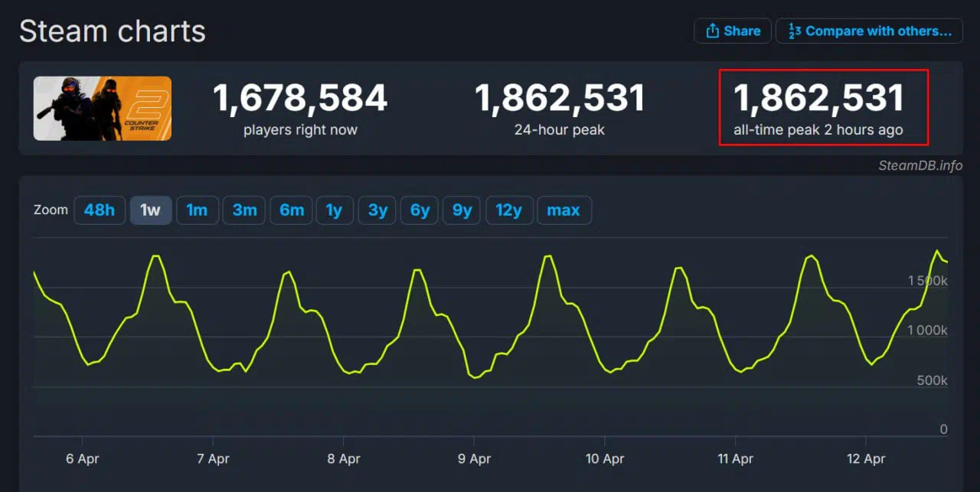The height and width of the screenshot is (492, 980).
Task: Select the 9y zoom button
Action: tap(462, 210)
